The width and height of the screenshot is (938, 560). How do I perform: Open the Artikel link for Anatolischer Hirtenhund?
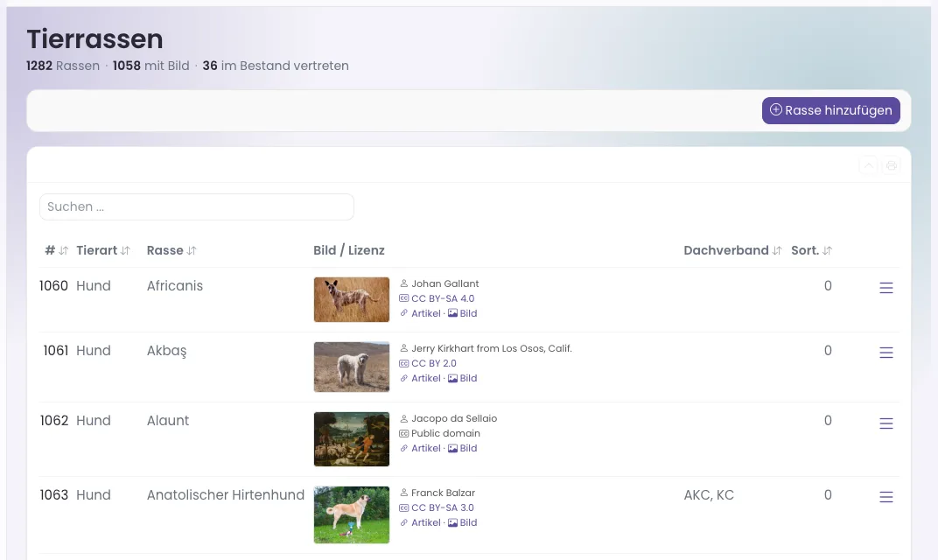[x=425, y=522]
